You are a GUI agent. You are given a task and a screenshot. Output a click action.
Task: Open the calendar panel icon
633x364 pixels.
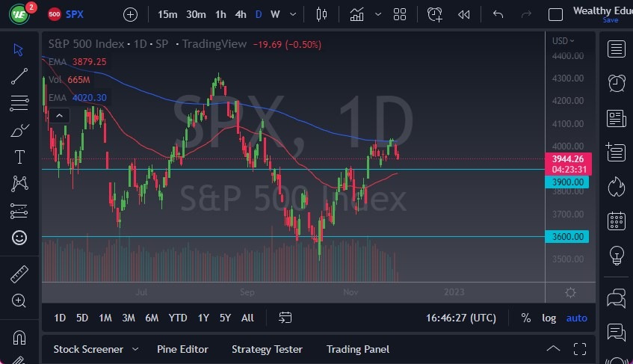tap(617, 220)
